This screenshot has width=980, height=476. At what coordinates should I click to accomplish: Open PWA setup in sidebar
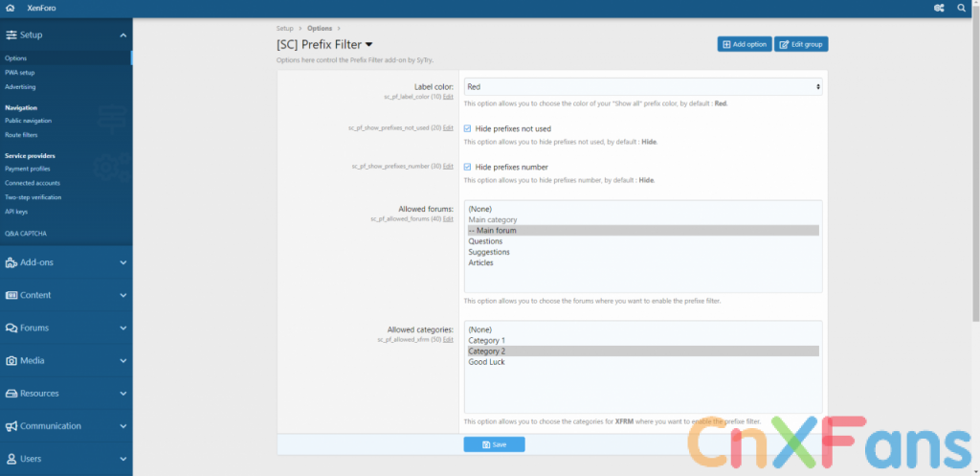point(19,73)
